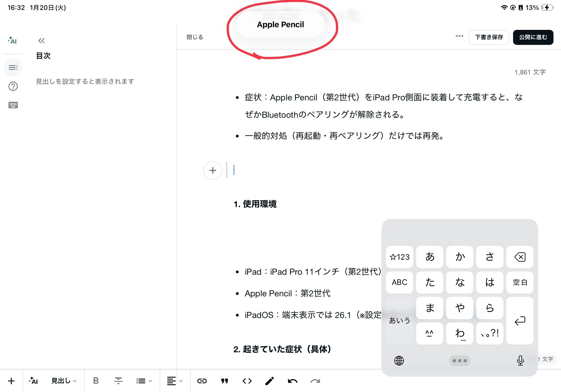
Task: Open the bullet list dropdown
Action: 144,381
